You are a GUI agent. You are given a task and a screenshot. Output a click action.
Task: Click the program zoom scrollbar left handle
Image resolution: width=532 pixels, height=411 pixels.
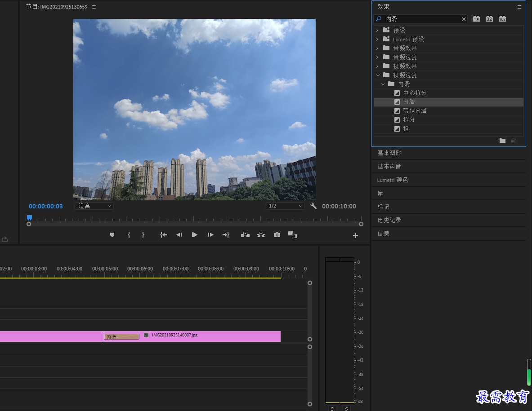point(29,224)
